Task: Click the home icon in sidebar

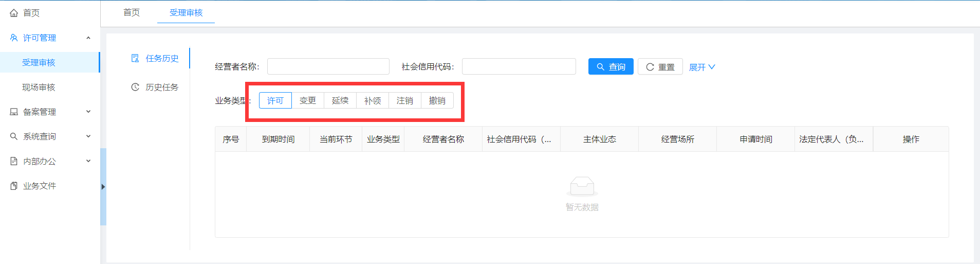Action: pos(14,13)
